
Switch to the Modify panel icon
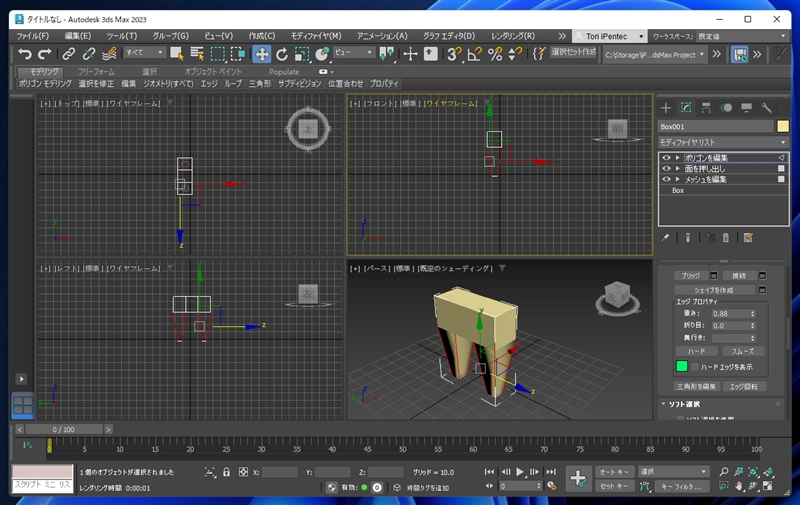click(686, 108)
